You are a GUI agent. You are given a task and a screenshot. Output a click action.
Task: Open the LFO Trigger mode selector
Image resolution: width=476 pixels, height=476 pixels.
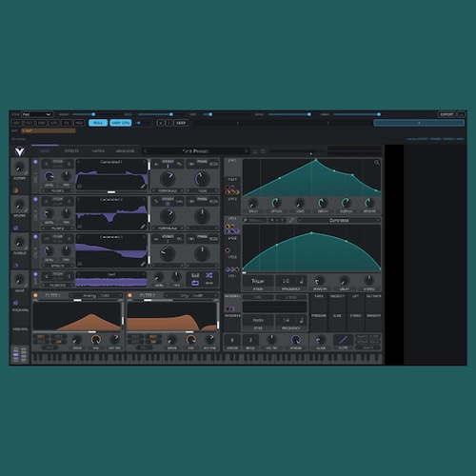pyautogui.click(x=258, y=281)
